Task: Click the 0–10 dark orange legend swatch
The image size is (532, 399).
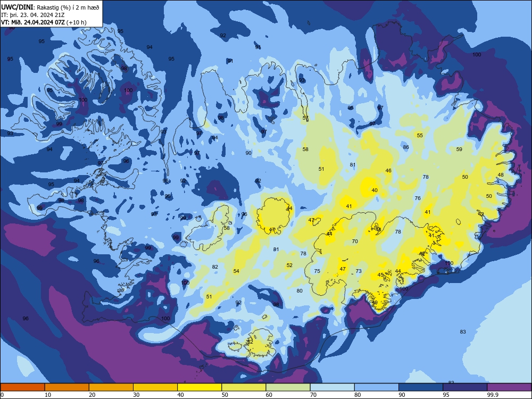Action: tap(22, 387)
